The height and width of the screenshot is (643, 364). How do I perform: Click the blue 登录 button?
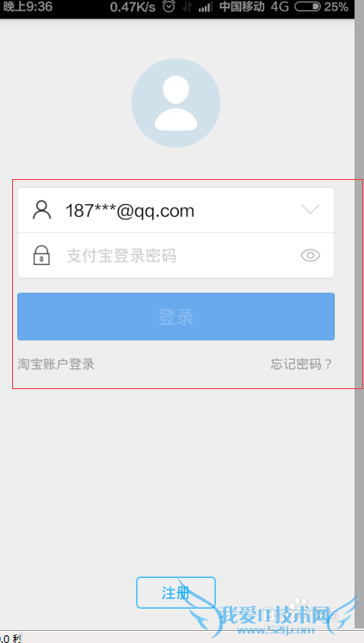click(x=176, y=317)
